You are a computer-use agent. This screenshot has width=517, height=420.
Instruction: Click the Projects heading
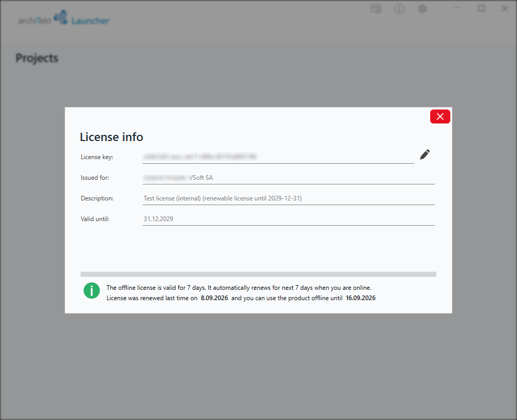tap(37, 58)
